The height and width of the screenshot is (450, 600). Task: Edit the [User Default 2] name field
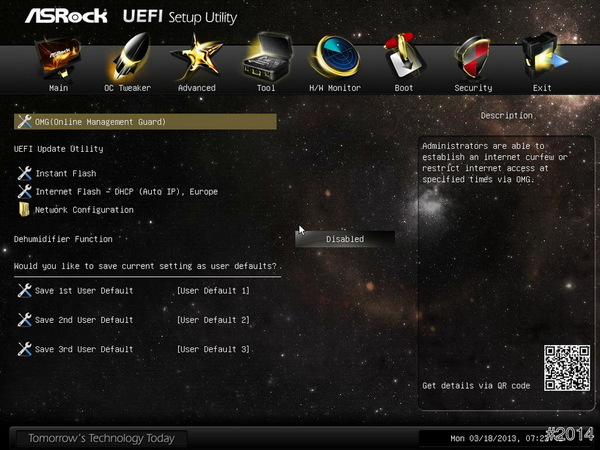click(213, 320)
